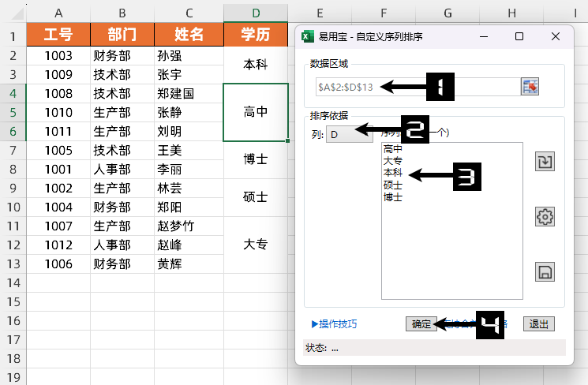Click cell containing 1009
This screenshot has width=588, height=385.
58,75
